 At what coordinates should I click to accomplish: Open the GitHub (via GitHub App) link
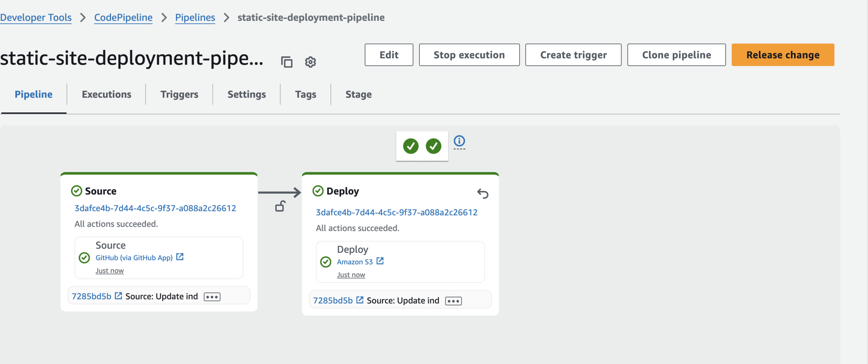click(134, 258)
